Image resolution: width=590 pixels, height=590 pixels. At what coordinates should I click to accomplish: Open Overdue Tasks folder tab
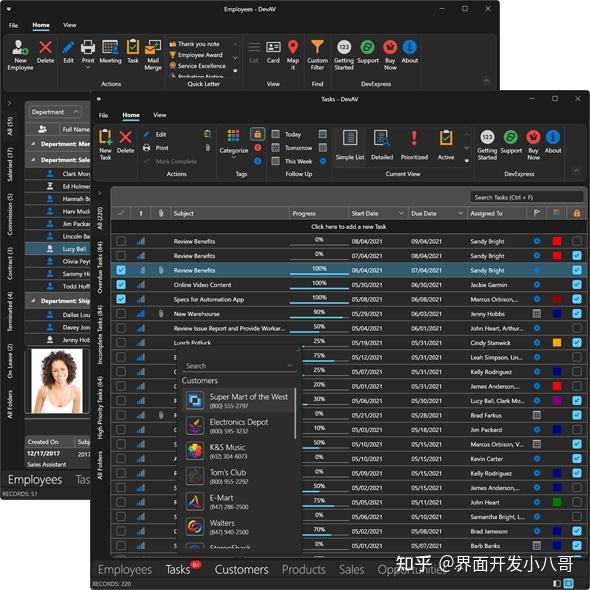tap(100, 267)
